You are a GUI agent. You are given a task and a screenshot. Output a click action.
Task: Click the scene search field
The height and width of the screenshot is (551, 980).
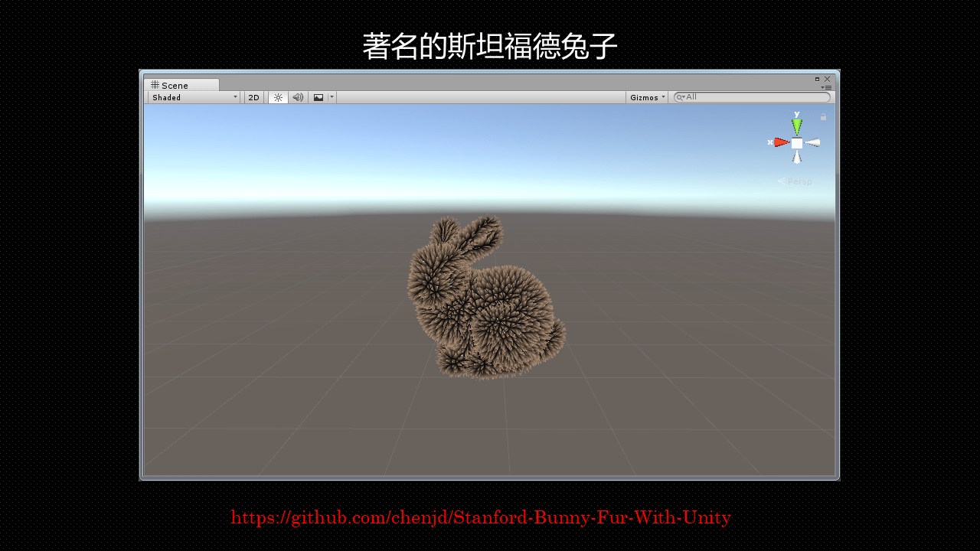click(x=752, y=97)
